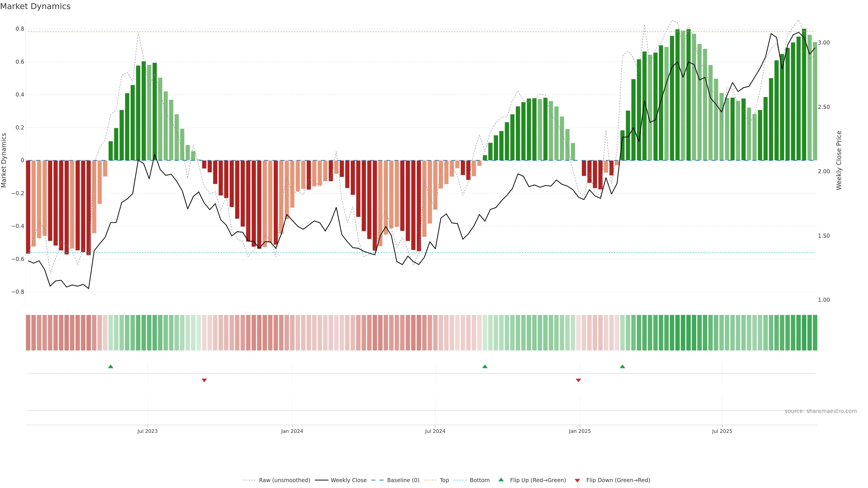
Task: Click the Jul 2025 axis label
Action: [722, 431]
